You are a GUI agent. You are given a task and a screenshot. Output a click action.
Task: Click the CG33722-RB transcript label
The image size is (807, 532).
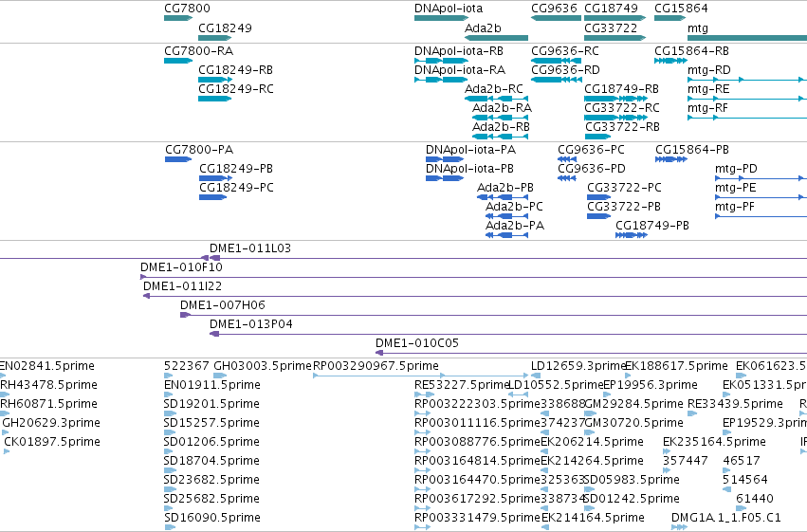622,127
